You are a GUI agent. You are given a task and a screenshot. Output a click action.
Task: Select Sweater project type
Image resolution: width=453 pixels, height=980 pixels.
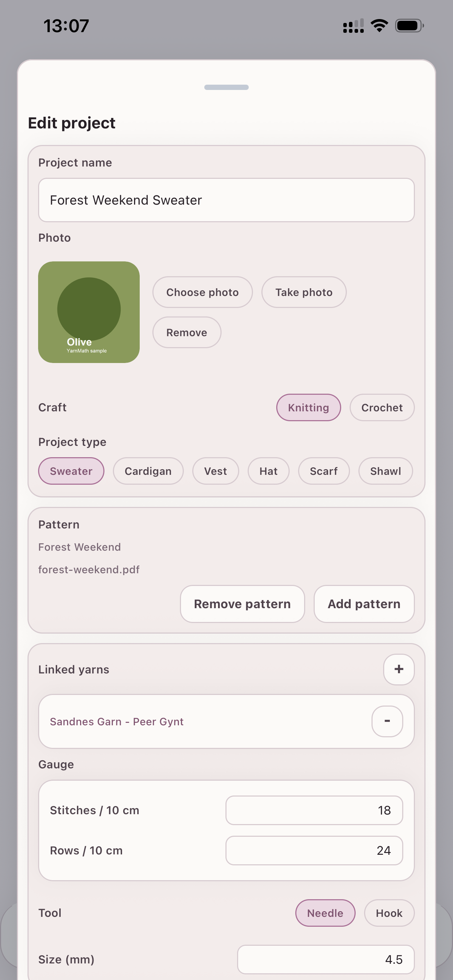pos(71,471)
